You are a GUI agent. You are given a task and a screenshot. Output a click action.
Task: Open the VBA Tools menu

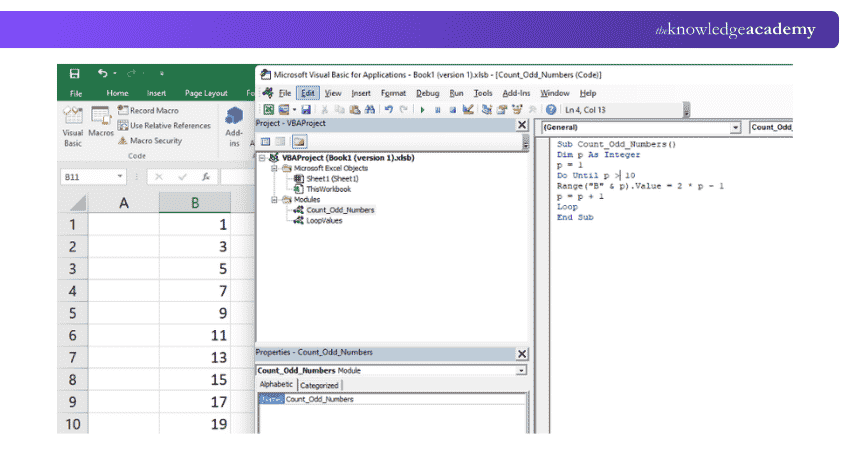(x=483, y=93)
